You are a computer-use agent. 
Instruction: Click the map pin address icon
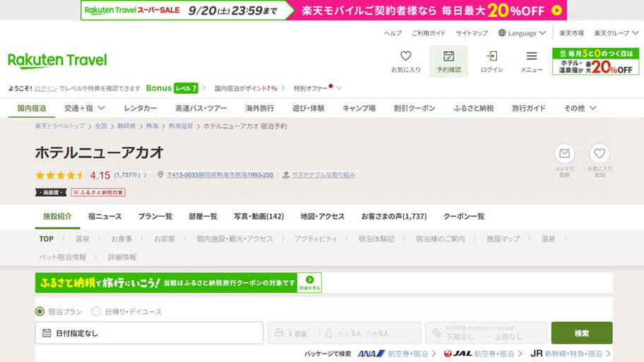[160, 174]
